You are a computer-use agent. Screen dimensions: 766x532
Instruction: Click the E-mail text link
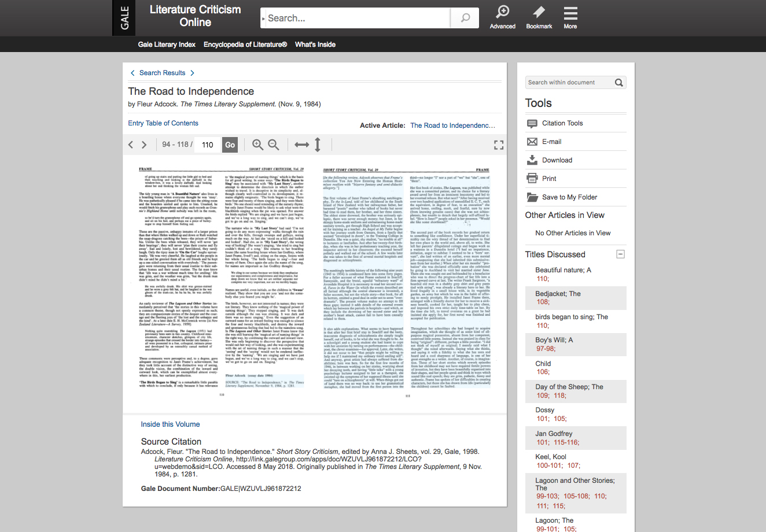coord(552,142)
